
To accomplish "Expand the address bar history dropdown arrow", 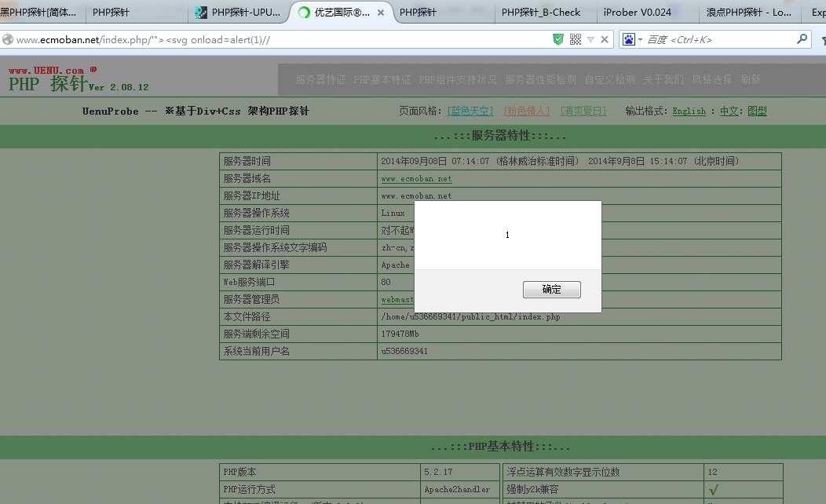I will pos(590,39).
